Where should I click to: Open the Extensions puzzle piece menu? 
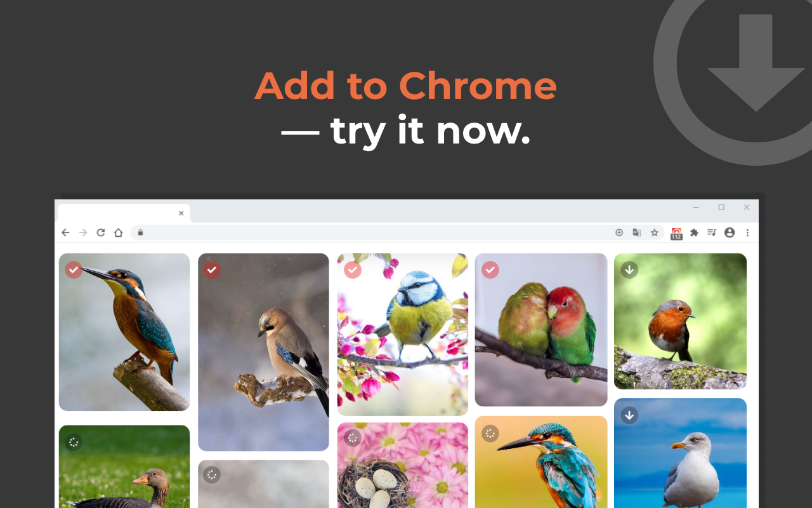point(694,232)
